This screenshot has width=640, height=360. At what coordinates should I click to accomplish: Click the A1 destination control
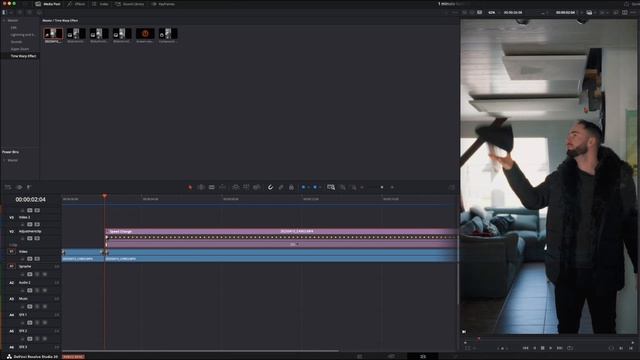[x=11, y=266]
